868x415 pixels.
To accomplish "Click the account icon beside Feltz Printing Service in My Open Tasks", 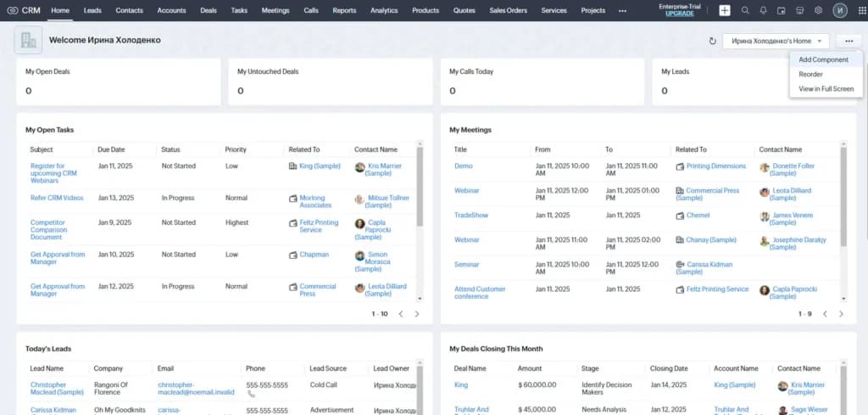I will [x=292, y=222].
